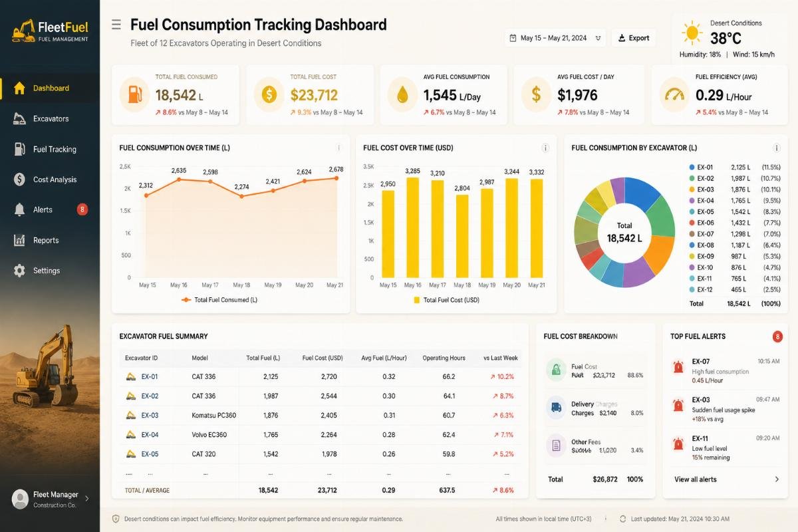The image size is (798, 532).
Task: Click the EX-03 Sudden fuel usage spike alert
Action: point(726,409)
